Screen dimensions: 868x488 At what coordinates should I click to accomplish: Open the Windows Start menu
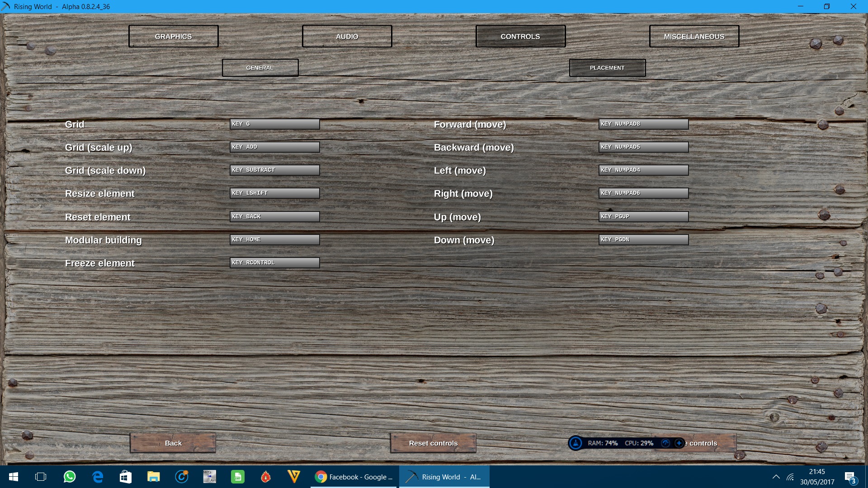[14, 477]
